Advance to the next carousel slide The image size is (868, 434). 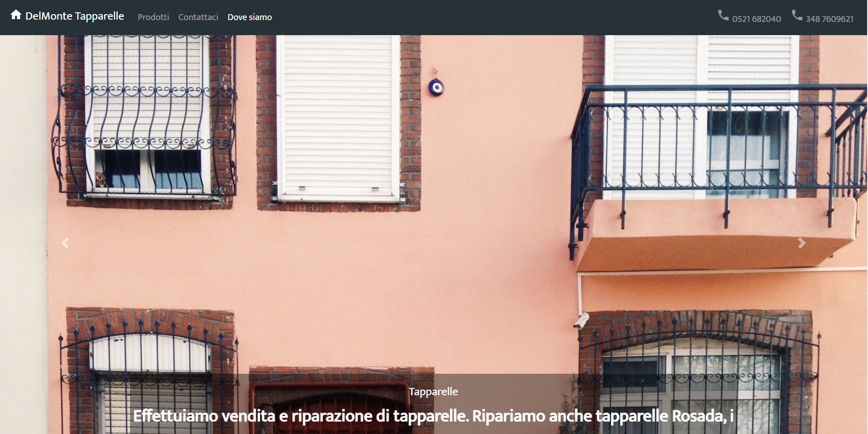tap(802, 243)
